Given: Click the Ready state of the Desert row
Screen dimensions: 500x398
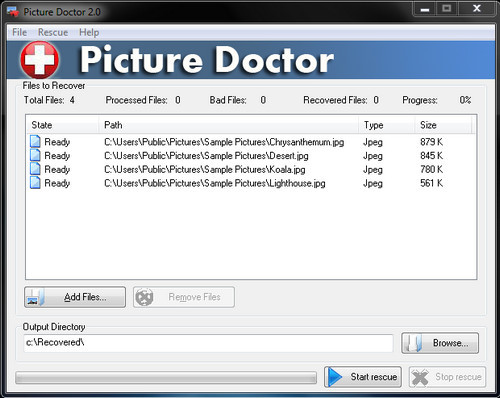Looking at the screenshot, I should (57, 156).
